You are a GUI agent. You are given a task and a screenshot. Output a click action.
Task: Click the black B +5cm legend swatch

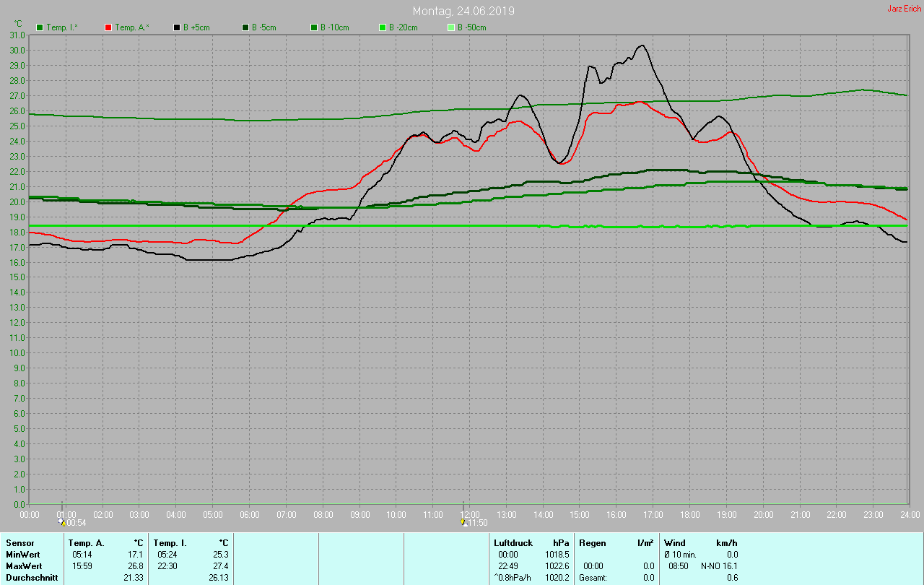click(x=177, y=27)
